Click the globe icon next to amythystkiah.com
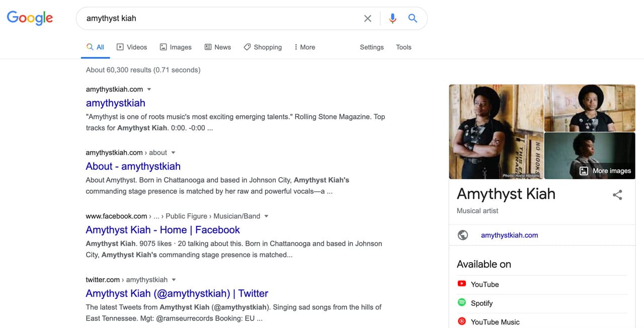 click(x=462, y=234)
